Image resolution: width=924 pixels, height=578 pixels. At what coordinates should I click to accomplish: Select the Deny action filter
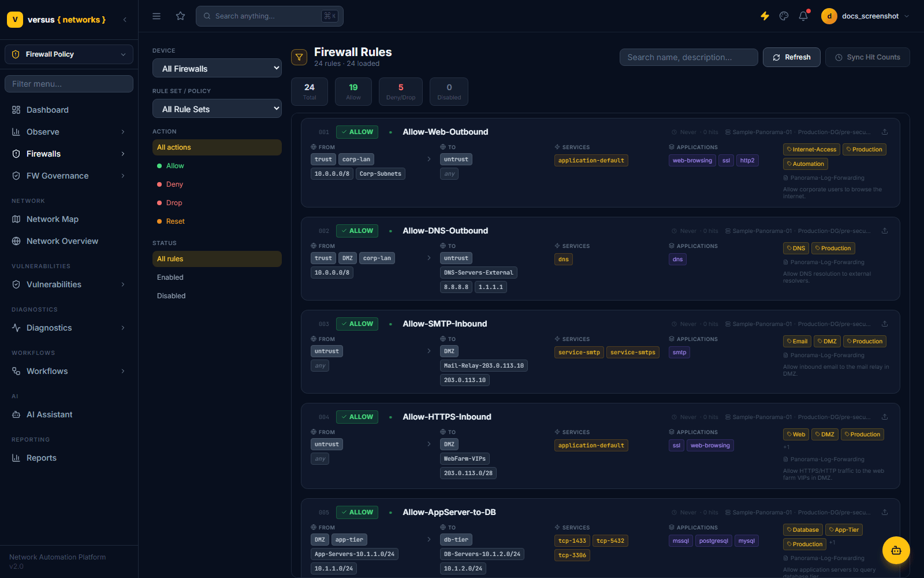point(217,184)
